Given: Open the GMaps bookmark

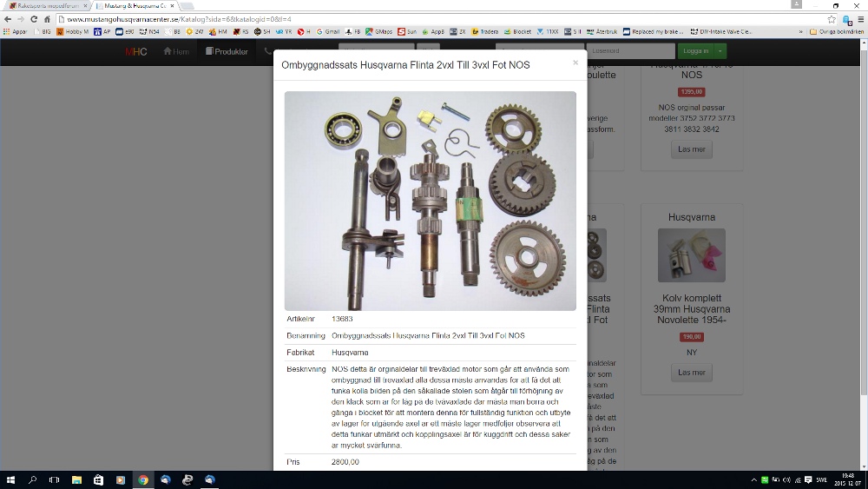Looking at the screenshot, I should pos(379,31).
